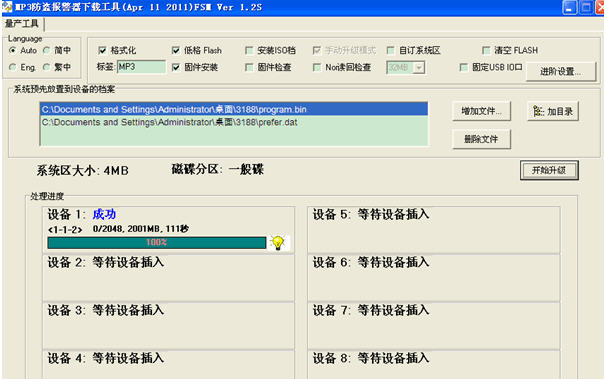Click the 加目录 button
This screenshot has width=604, height=379.
[553, 111]
